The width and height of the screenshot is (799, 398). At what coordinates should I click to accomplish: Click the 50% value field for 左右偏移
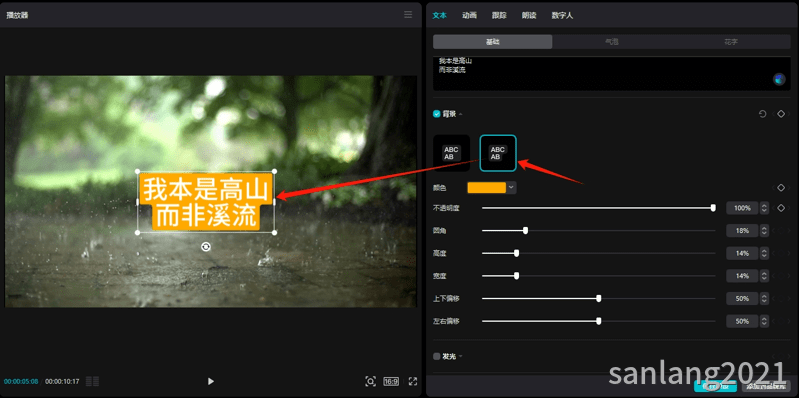tap(742, 321)
